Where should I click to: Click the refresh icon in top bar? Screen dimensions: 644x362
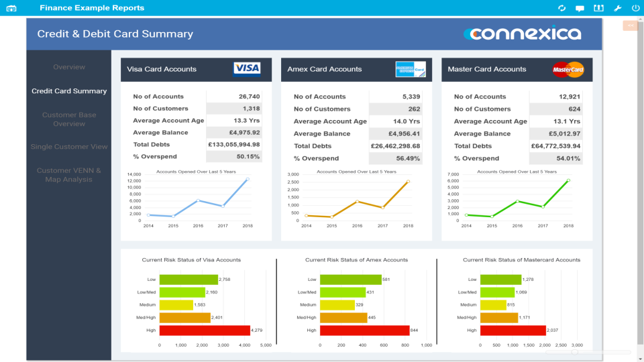tap(561, 8)
